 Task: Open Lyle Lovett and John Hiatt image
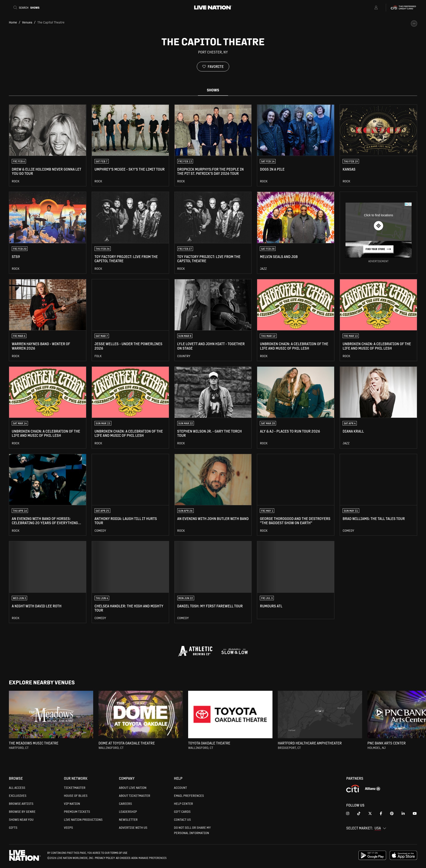pos(213,305)
